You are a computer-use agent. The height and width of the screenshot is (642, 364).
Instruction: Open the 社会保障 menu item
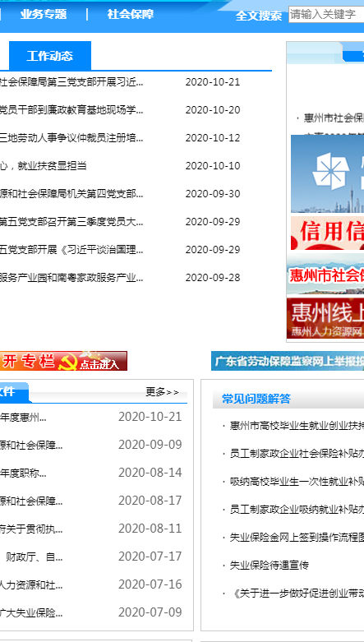click(130, 14)
